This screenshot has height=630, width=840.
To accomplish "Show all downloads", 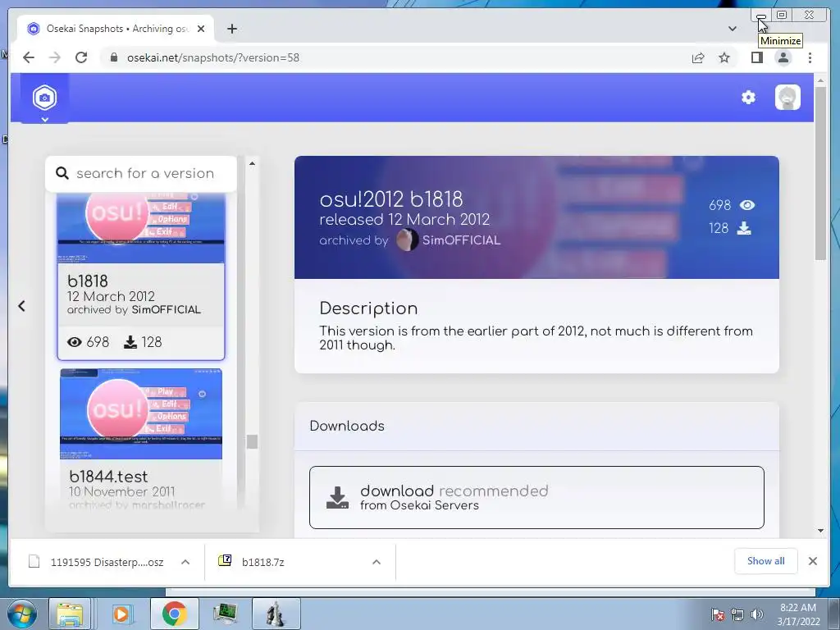I will [x=765, y=561].
